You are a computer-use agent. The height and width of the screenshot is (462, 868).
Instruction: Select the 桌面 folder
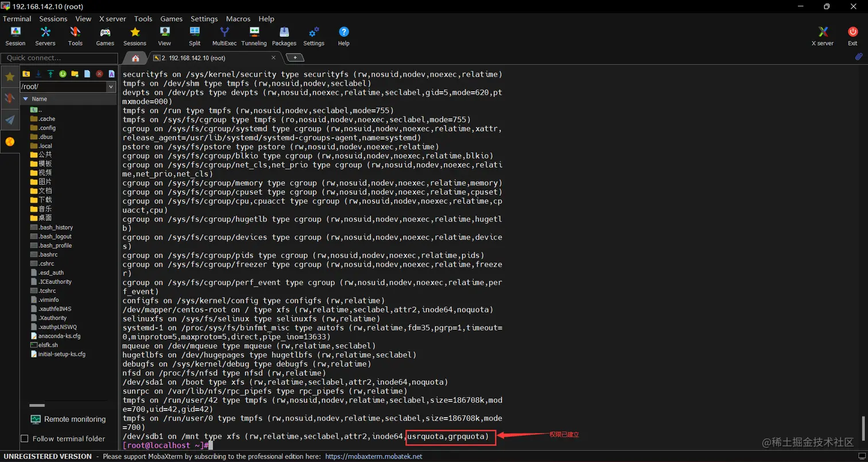[x=41, y=218]
